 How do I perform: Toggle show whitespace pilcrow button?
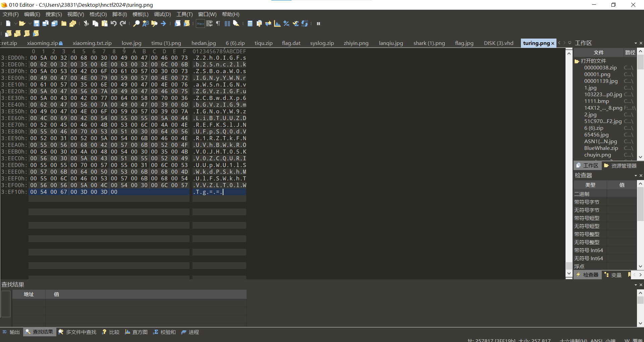point(218,23)
